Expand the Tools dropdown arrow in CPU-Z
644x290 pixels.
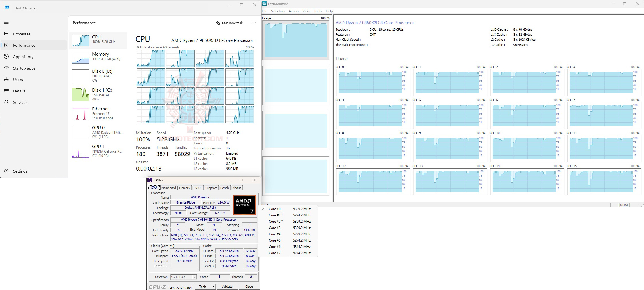click(213, 287)
